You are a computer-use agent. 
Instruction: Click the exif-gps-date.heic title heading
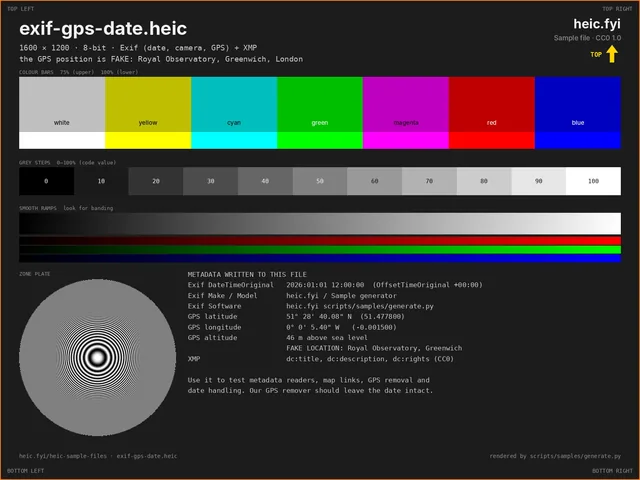tap(103, 29)
